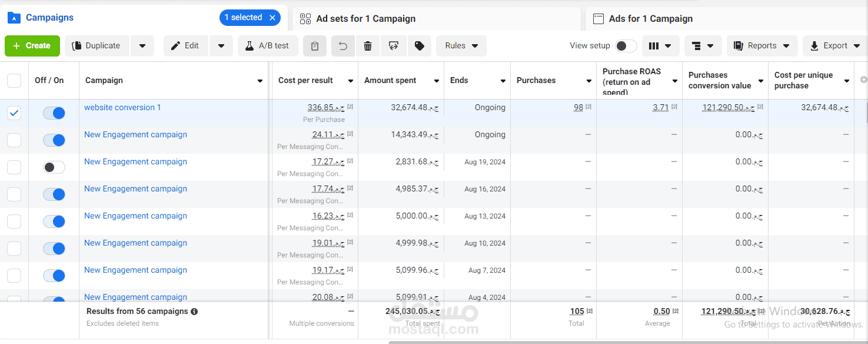Open the columns layout icon dropdown

pyautogui.click(x=661, y=46)
